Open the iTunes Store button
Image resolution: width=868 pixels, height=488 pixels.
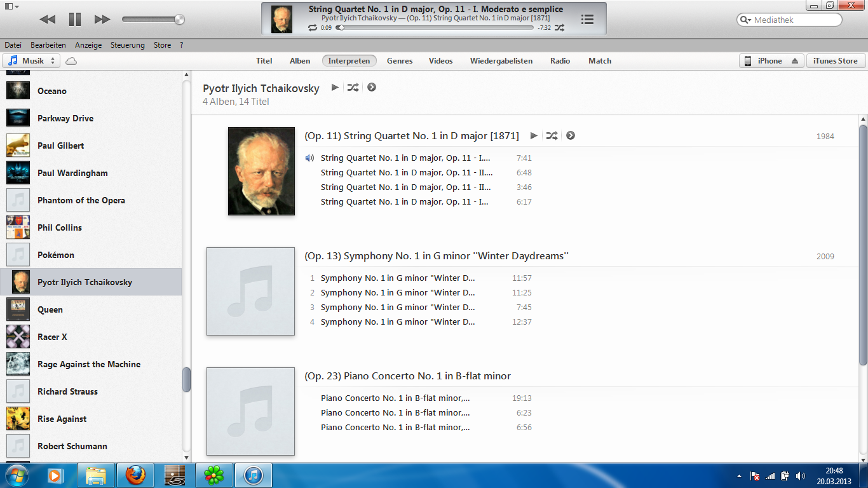tap(836, 61)
